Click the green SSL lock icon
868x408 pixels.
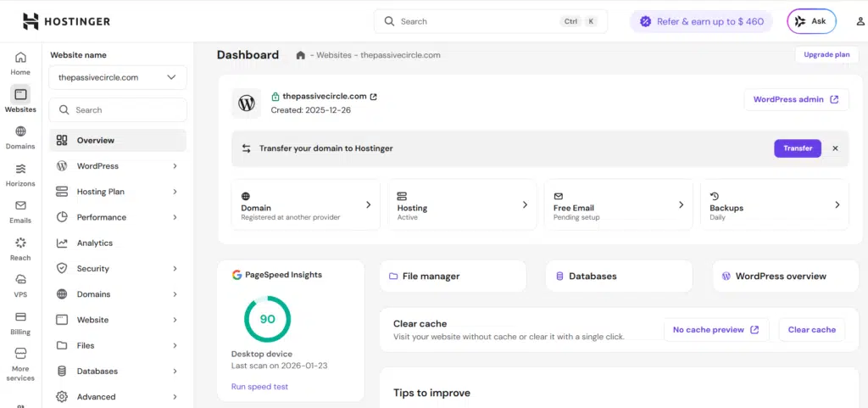click(275, 97)
